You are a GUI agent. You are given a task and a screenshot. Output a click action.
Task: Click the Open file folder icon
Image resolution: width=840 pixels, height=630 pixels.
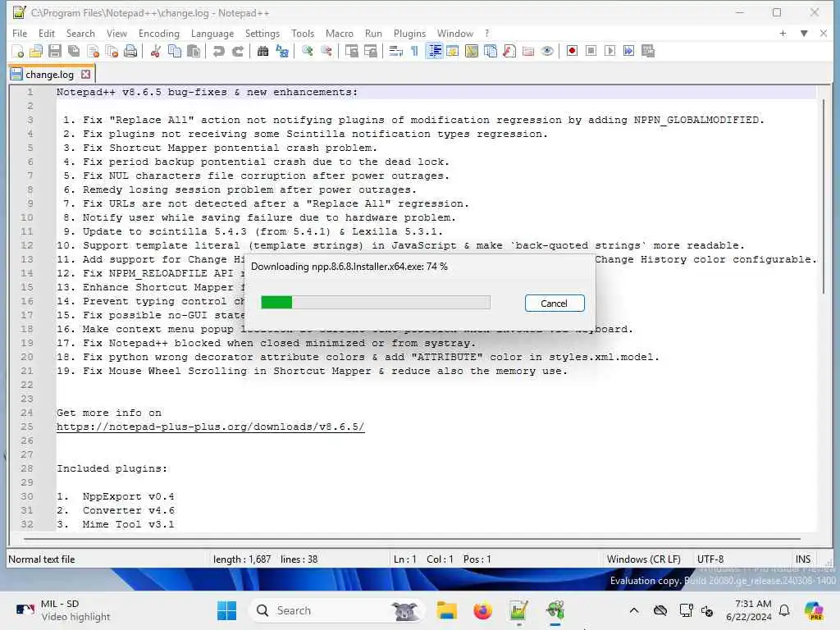click(x=36, y=52)
